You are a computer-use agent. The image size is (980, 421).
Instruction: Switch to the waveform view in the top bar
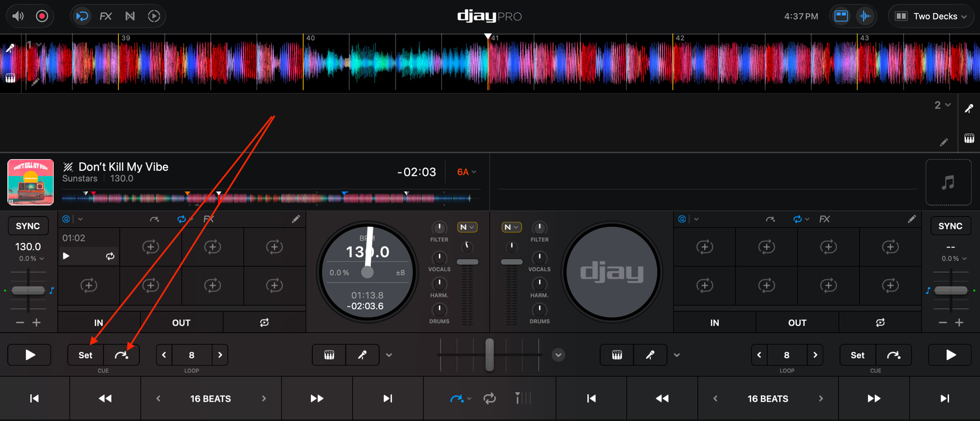pos(865,16)
